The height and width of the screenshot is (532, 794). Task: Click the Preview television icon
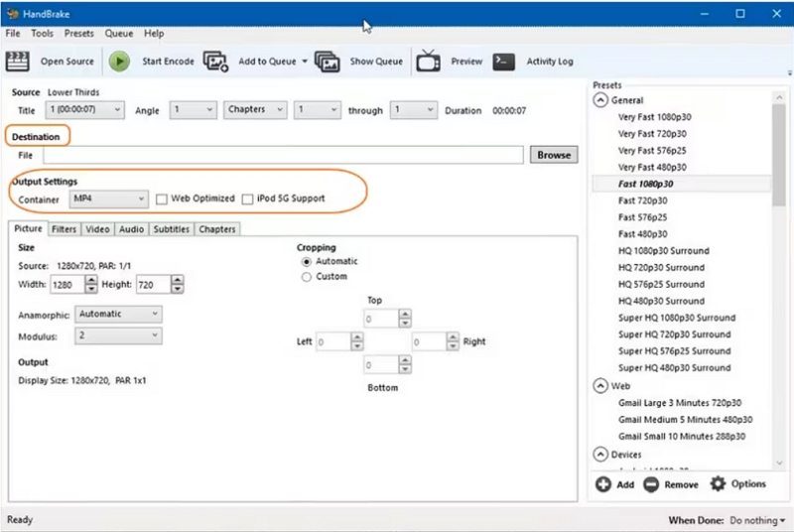click(428, 62)
